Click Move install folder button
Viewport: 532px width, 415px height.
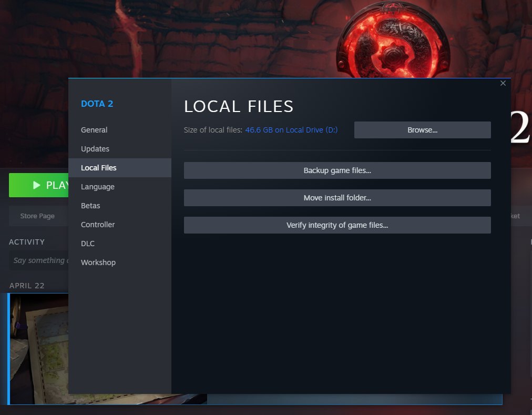[337, 198]
